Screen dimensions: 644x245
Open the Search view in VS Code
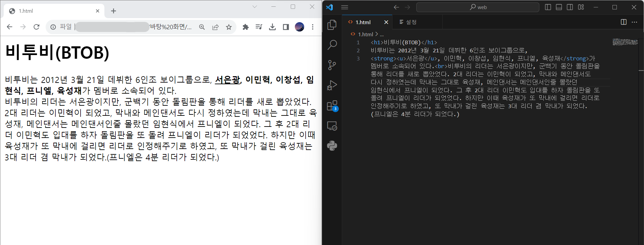(x=332, y=45)
